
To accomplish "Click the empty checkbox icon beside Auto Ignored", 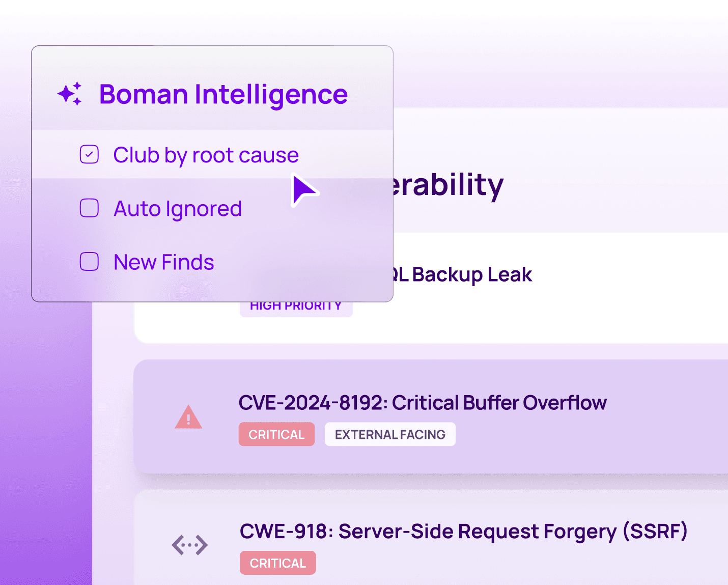I will pos(89,208).
